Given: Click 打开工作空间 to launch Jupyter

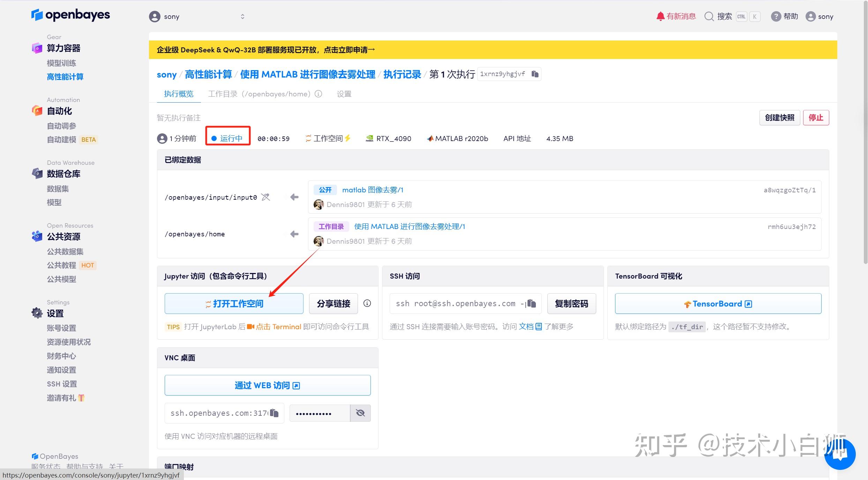Looking at the screenshot, I should click(x=234, y=303).
